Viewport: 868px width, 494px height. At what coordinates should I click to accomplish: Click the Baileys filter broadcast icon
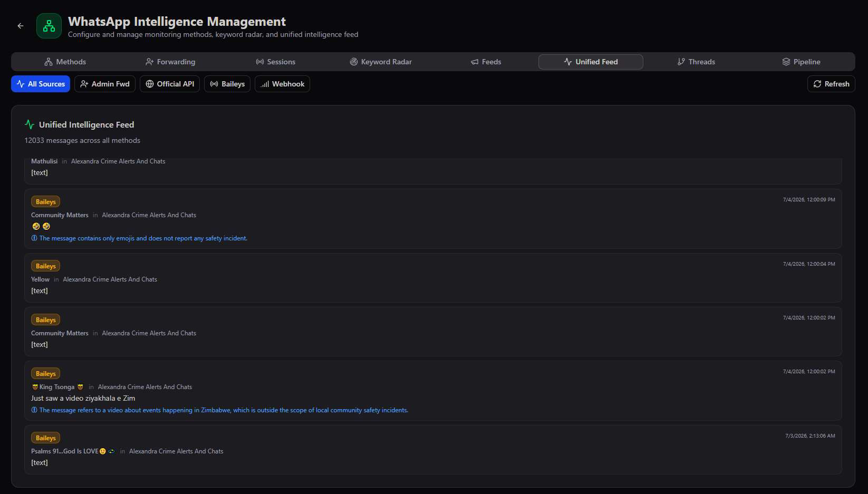214,84
